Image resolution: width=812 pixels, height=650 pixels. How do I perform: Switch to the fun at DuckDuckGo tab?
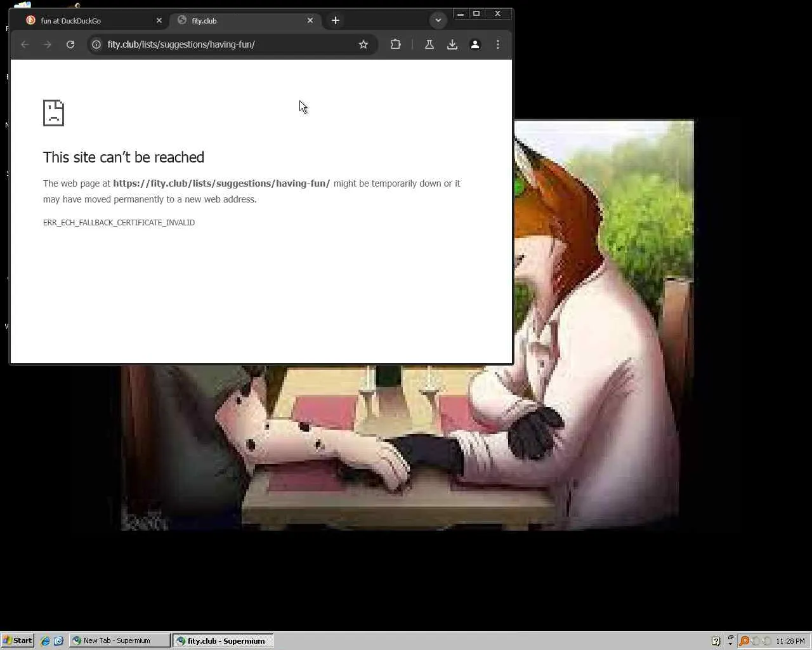point(94,20)
